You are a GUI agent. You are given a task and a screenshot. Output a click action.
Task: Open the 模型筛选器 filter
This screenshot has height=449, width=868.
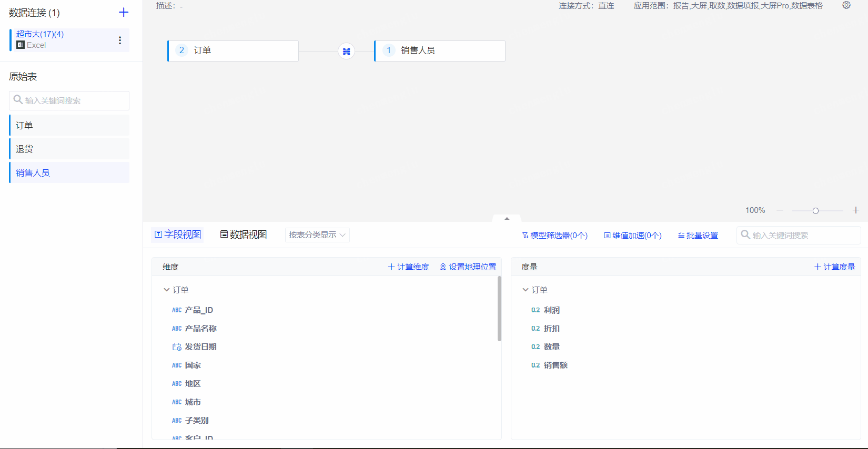(554, 236)
